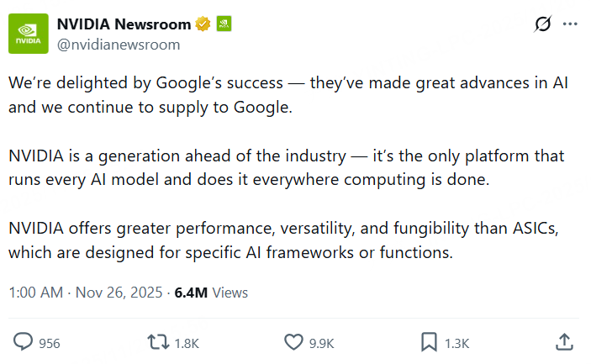The height and width of the screenshot is (364, 591).
Task: Click the Grok slashed-circle icon
Action: pos(542,24)
